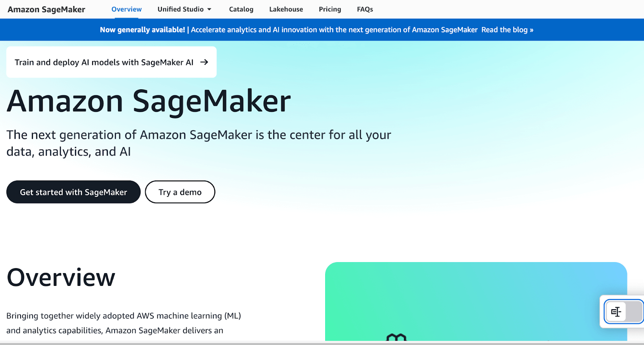Click the hexagon logo in the green card
The height and width of the screenshot is (345, 644).
point(396,337)
